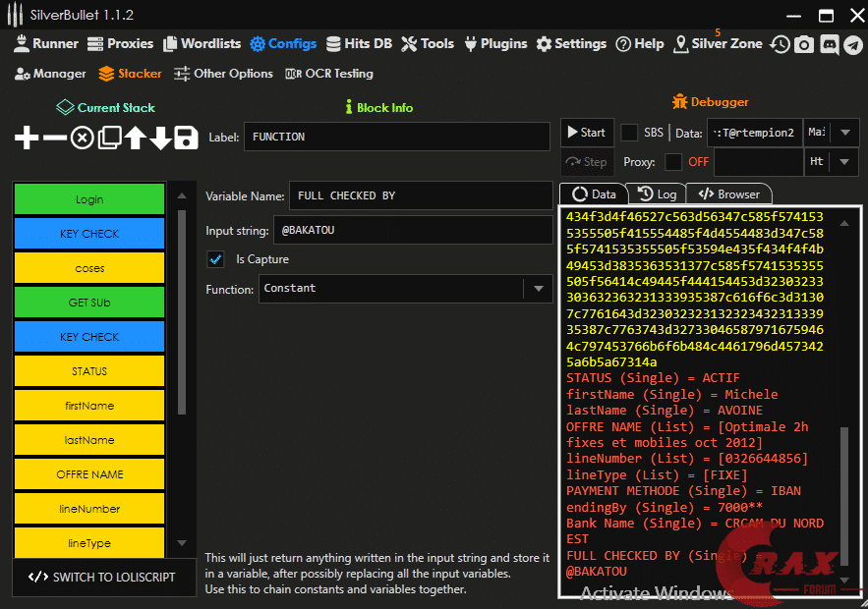Enable the SBS checkbox in debugger
The height and width of the screenshot is (609, 868).
[629, 133]
